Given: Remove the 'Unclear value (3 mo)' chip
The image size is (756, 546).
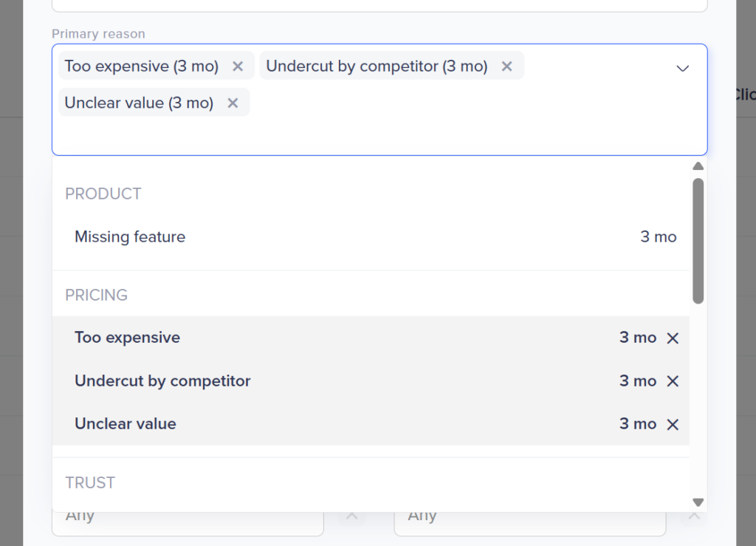Looking at the screenshot, I should pyautogui.click(x=233, y=103).
